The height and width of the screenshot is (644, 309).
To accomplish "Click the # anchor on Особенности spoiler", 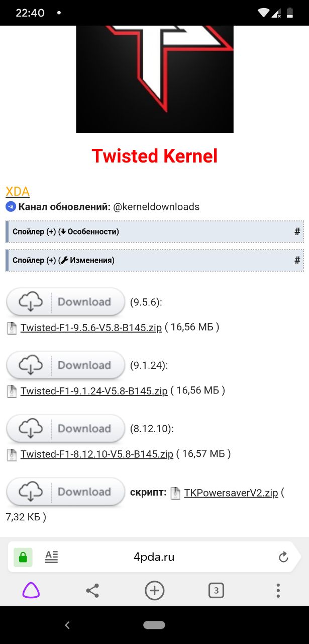I will point(297,232).
